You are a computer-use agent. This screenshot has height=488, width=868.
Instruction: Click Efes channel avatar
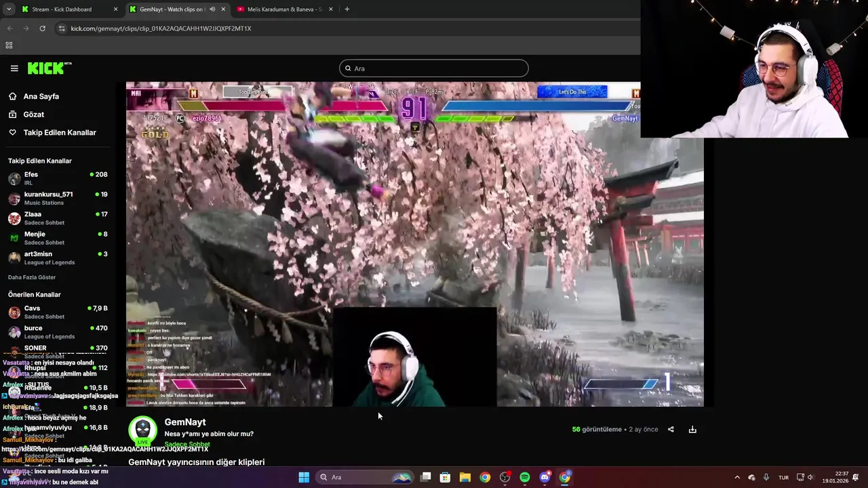(14, 179)
